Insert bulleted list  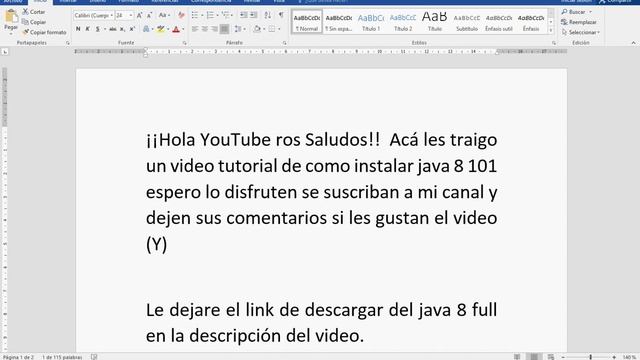pyautogui.click(x=195, y=15)
